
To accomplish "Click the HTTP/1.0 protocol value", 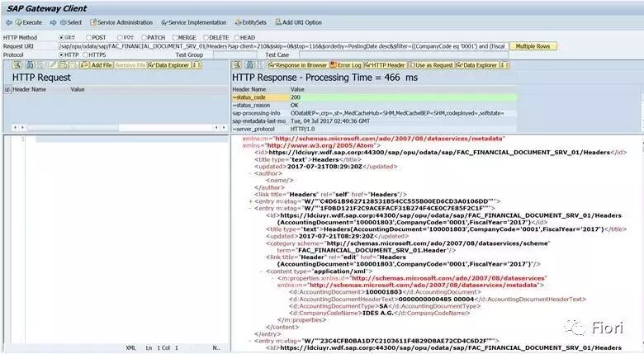I will tap(302, 129).
